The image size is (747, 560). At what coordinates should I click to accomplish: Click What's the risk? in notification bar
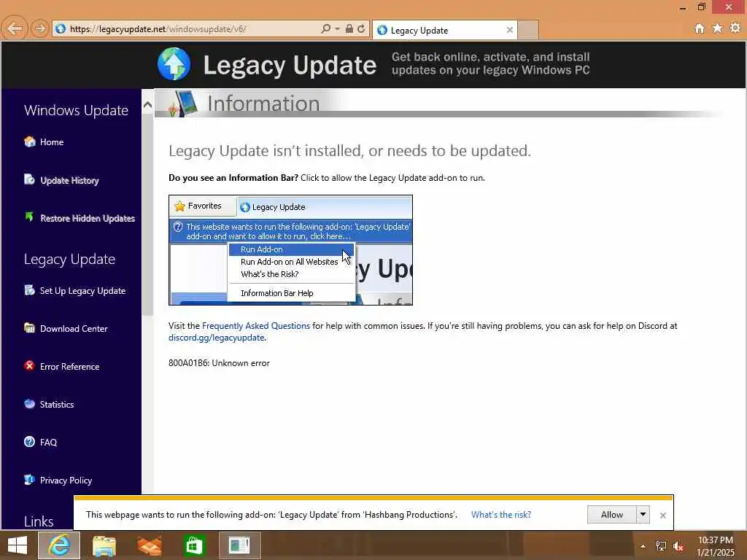501,515
